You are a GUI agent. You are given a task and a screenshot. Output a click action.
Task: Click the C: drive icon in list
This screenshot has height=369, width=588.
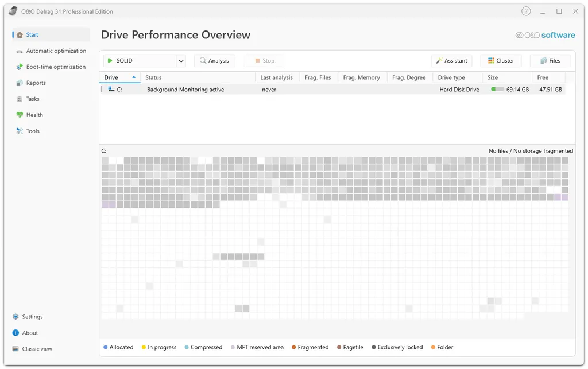(111, 89)
